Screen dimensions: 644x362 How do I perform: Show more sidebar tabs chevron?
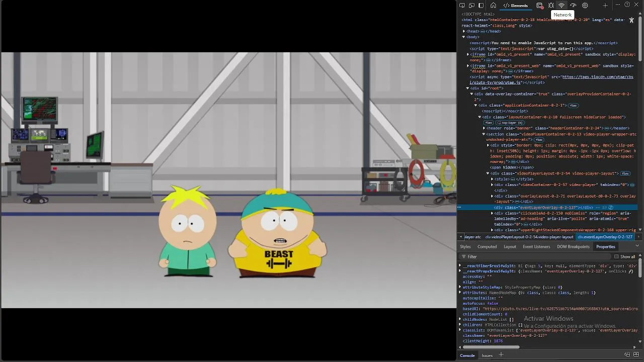pos(637,246)
